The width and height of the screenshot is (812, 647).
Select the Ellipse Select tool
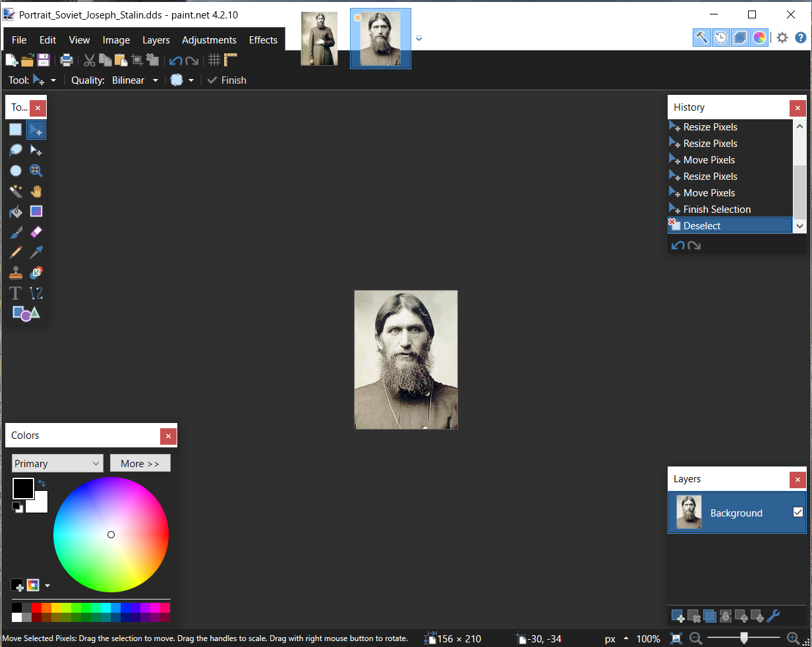[x=16, y=171]
